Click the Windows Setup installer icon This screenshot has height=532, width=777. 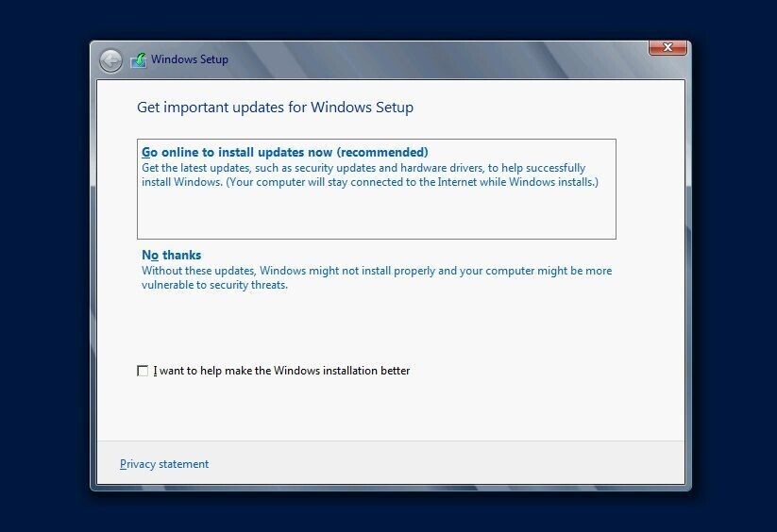point(139,60)
